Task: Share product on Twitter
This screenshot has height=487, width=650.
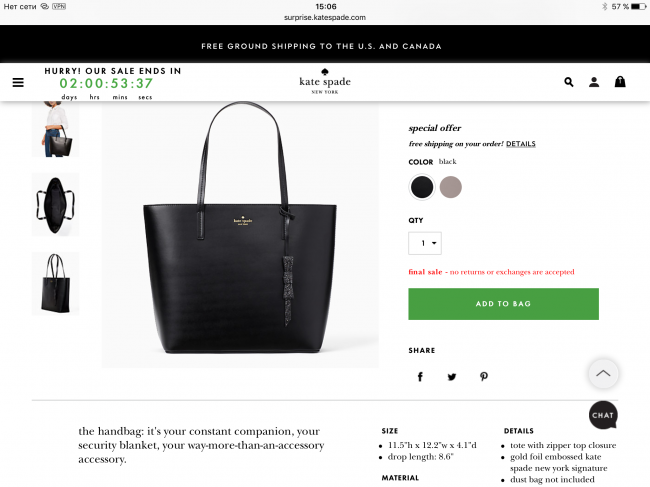Action: pyautogui.click(x=452, y=377)
